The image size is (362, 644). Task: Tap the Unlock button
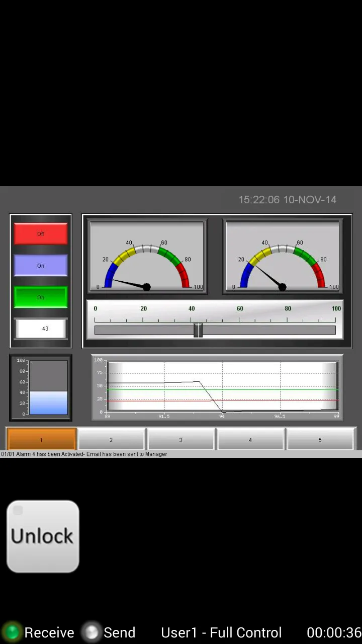tap(43, 536)
